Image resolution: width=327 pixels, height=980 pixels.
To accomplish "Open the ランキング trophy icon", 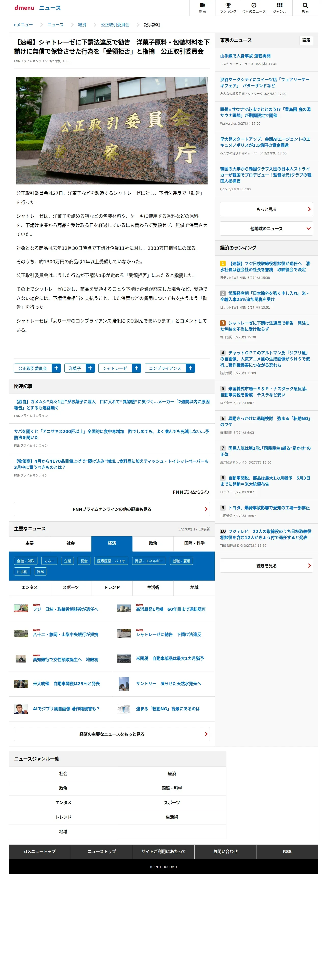I will (x=228, y=8).
